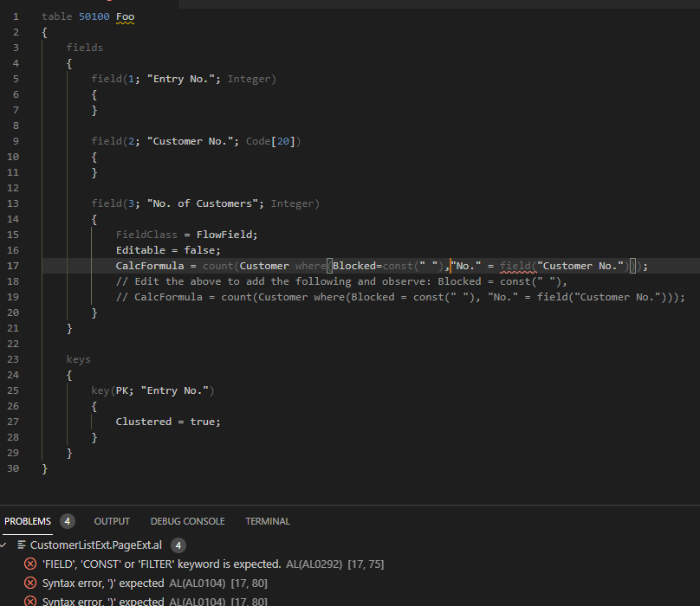The image size is (700, 606).
Task: Collapse the CustomerListExt.PageExt.al error group
Action: point(7,545)
